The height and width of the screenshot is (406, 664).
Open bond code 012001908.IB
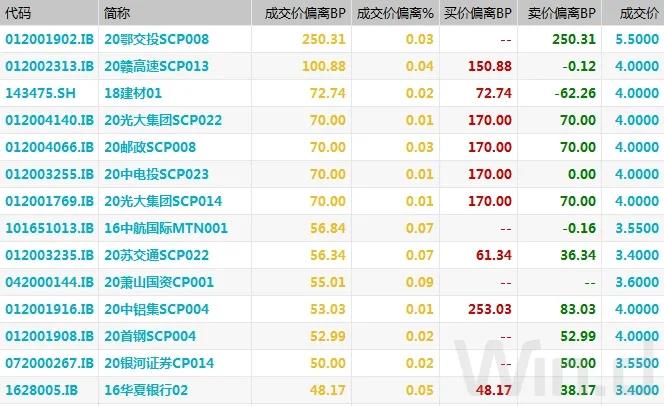coord(49,336)
